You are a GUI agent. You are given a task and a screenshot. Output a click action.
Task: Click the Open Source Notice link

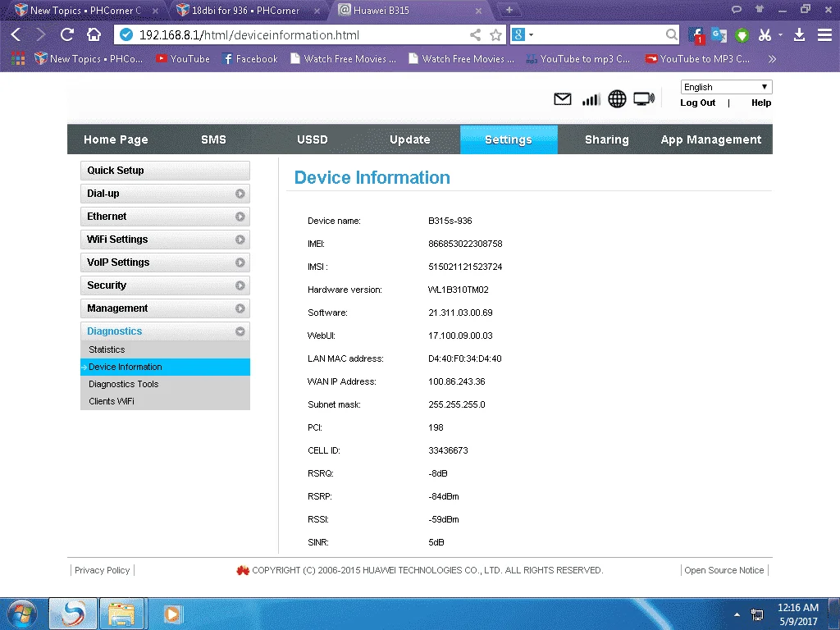(x=724, y=570)
